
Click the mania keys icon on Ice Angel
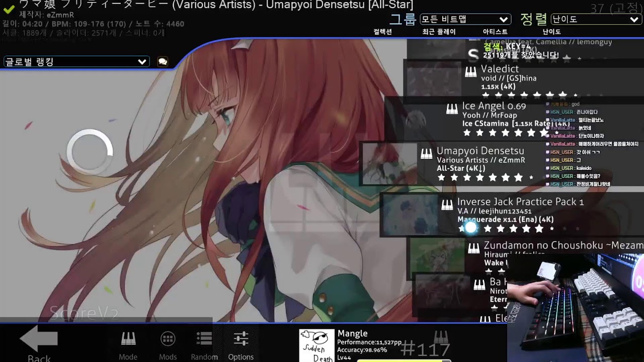point(452,109)
